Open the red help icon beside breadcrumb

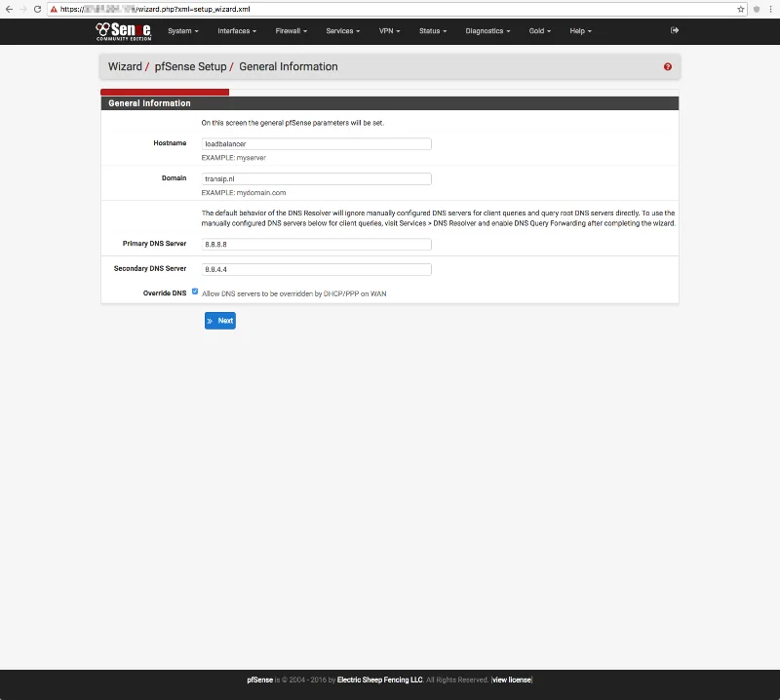click(x=667, y=66)
